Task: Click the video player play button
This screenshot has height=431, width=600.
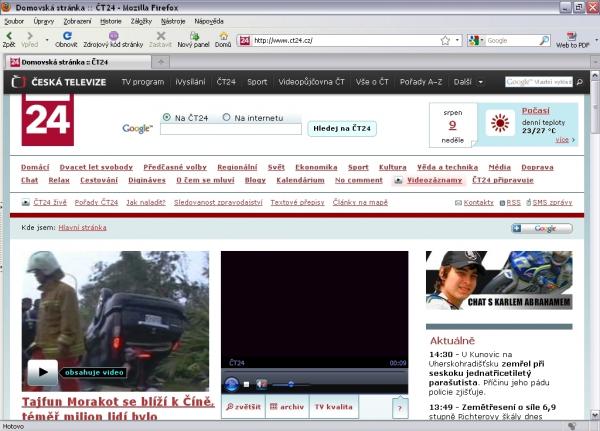Action: point(232,384)
